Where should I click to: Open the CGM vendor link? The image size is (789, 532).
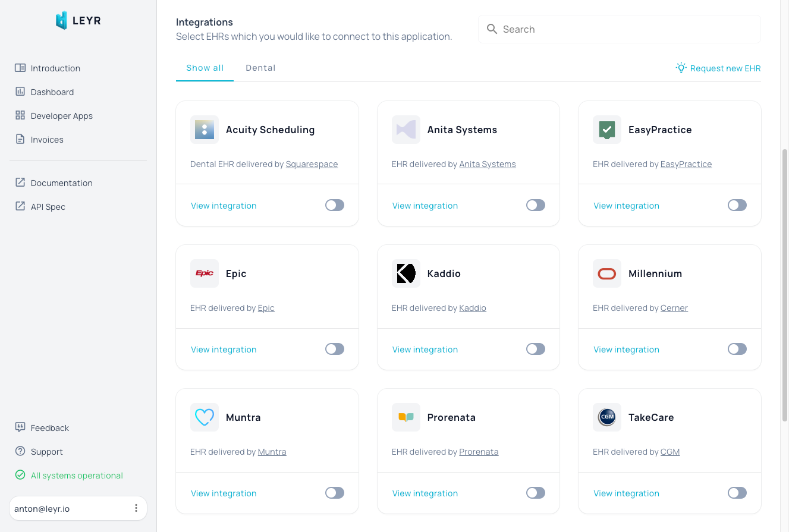point(670,452)
